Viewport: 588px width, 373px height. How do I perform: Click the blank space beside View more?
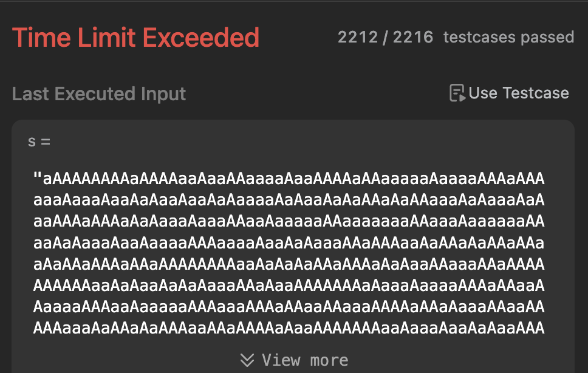[450, 360]
